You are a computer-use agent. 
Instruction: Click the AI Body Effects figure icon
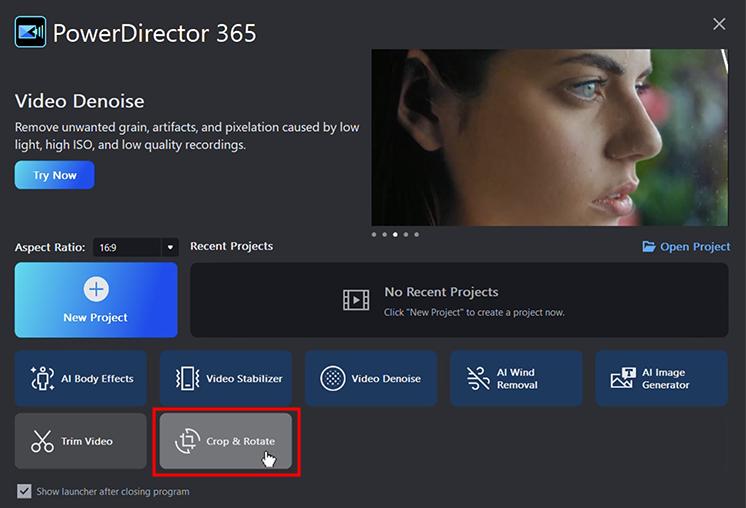[x=42, y=379]
